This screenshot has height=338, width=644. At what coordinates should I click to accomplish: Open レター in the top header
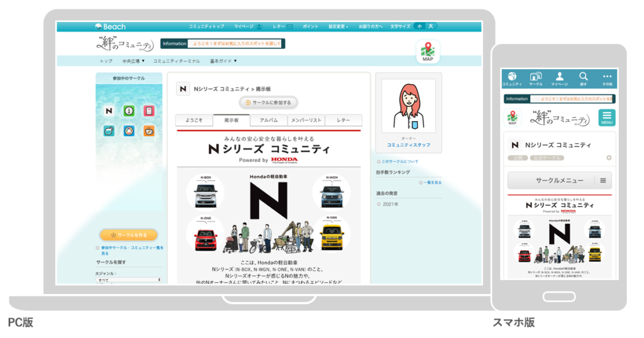[282, 26]
